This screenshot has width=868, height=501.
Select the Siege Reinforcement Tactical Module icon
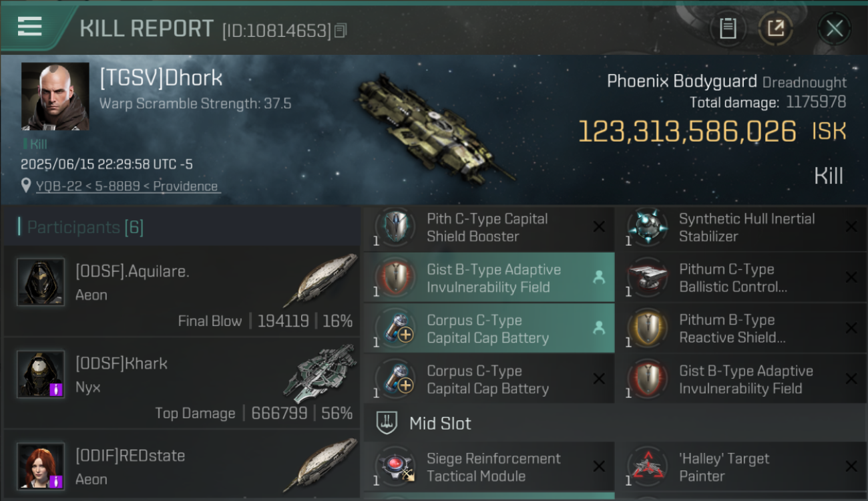pyautogui.click(x=395, y=468)
